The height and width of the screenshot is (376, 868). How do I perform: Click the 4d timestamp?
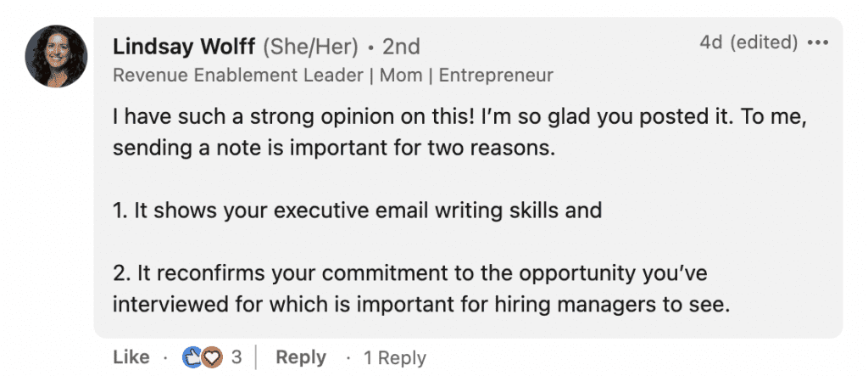tap(711, 42)
